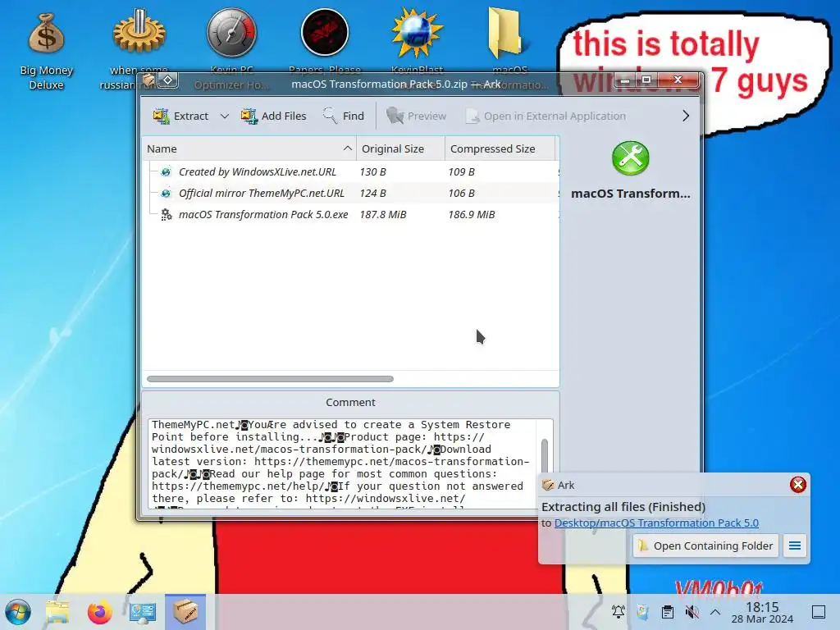Image resolution: width=840 pixels, height=630 pixels.
Task: Click the Comment box vertical scrollbar
Action: tap(545, 456)
